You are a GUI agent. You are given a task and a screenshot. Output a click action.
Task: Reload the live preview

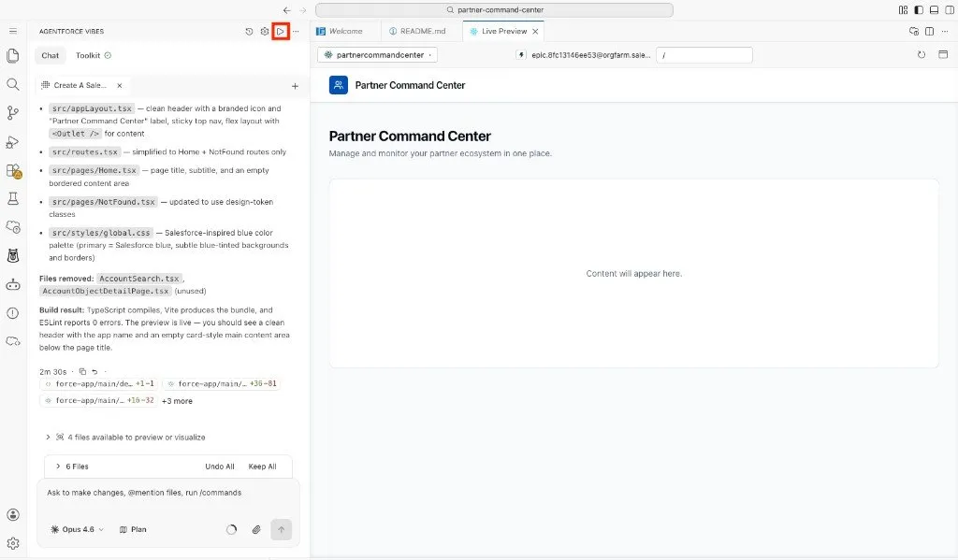pyautogui.click(x=922, y=54)
